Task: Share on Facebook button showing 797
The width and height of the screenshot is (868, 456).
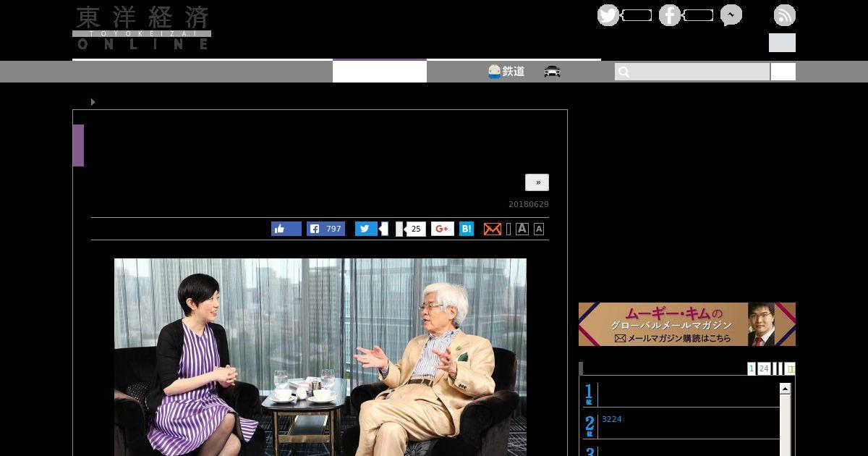Action: [x=325, y=229]
